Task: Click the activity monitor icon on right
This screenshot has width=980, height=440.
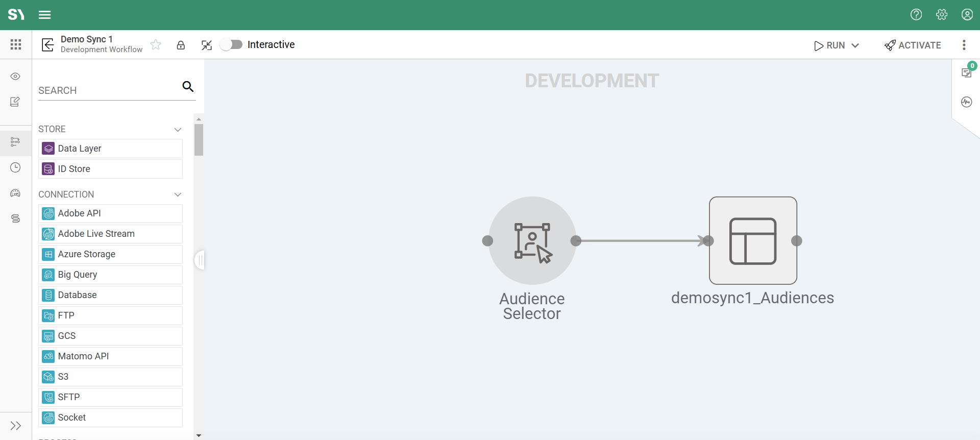Action: (966, 102)
